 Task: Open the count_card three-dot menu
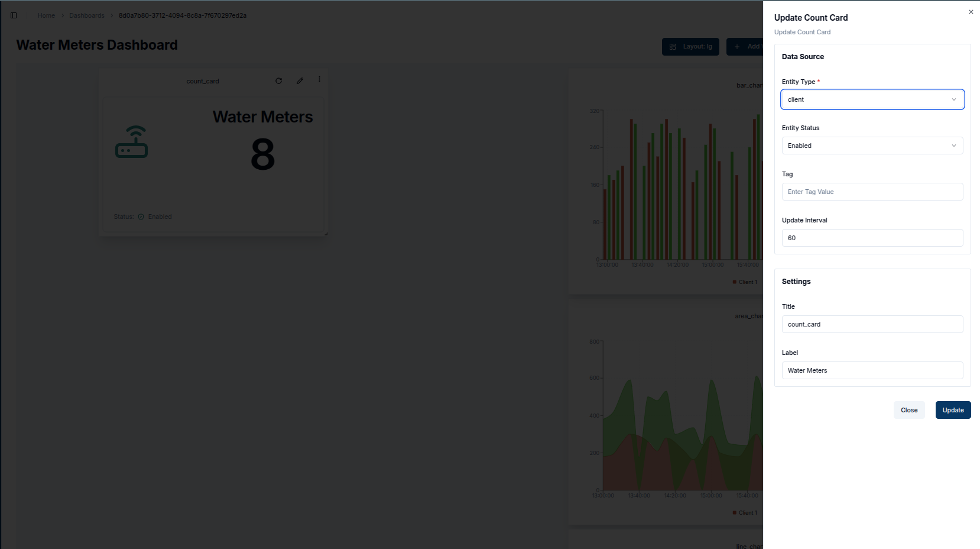click(x=319, y=79)
